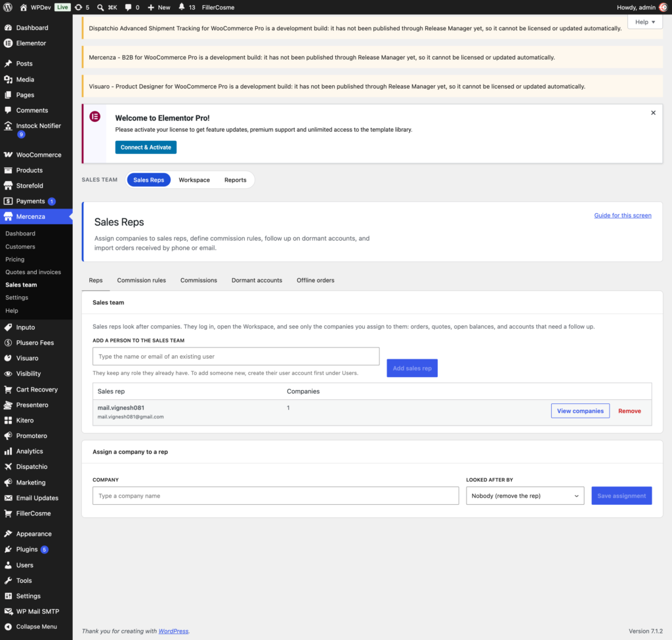Open the Guide for this screen link
The image size is (672, 640).
tap(623, 216)
